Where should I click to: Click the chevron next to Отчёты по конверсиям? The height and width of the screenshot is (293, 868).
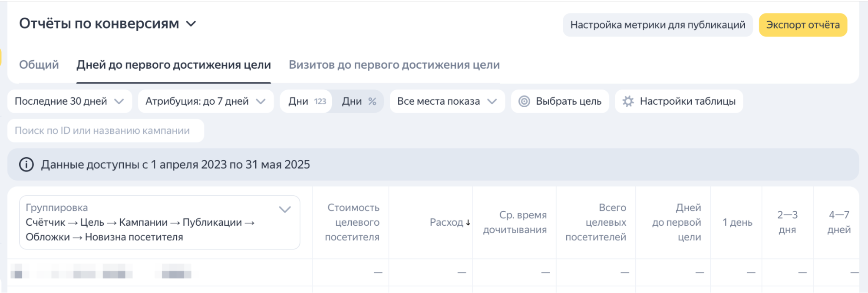[x=191, y=24]
